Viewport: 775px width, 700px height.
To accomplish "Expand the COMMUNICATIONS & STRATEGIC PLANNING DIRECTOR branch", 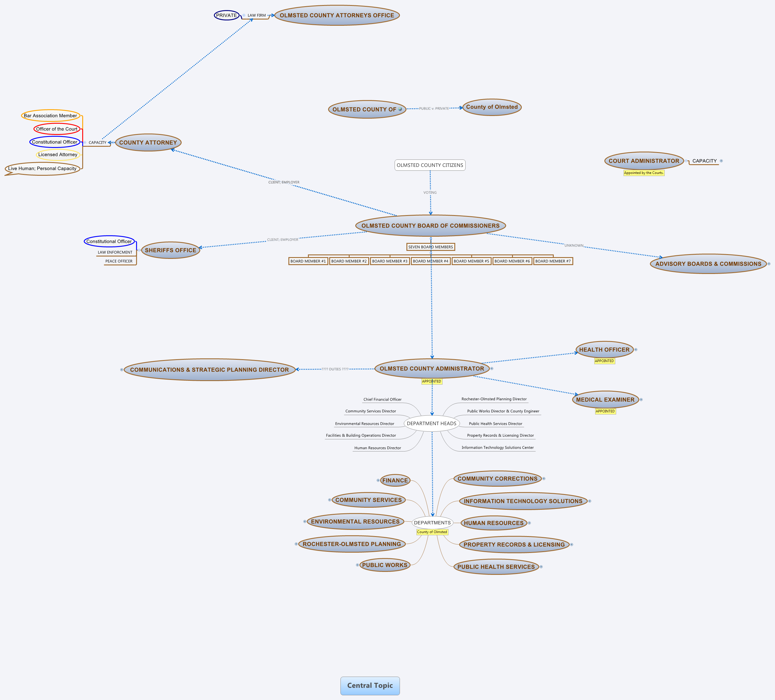I will (x=122, y=370).
